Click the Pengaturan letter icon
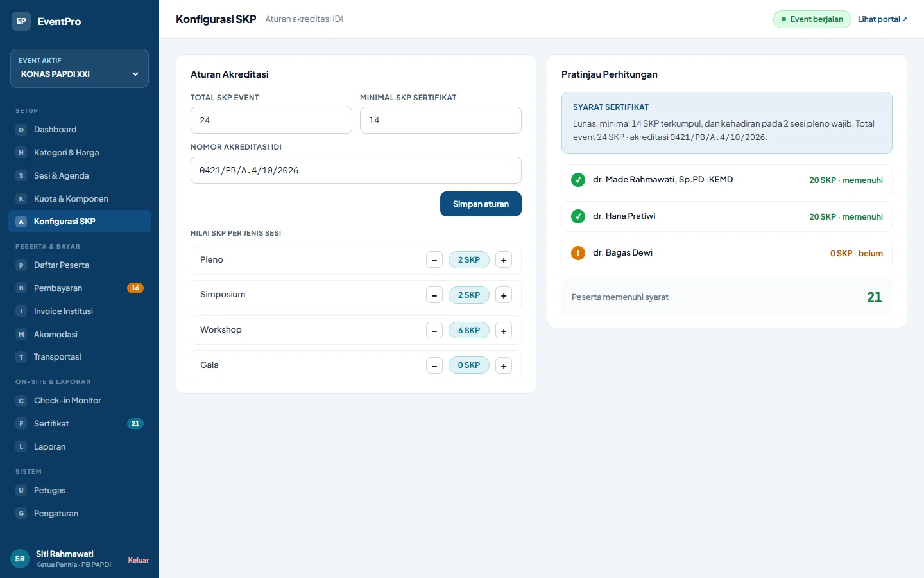Viewport: 924px width, 578px height. [21, 514]
